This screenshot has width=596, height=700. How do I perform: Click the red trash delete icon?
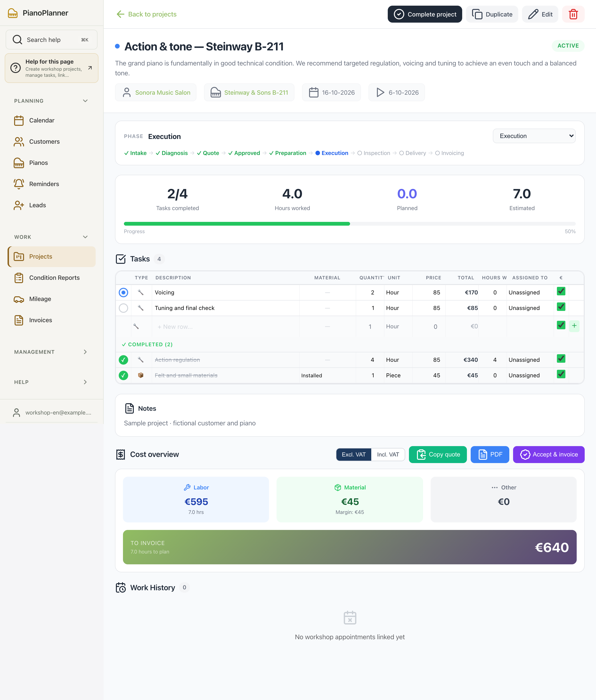[573, 14]
